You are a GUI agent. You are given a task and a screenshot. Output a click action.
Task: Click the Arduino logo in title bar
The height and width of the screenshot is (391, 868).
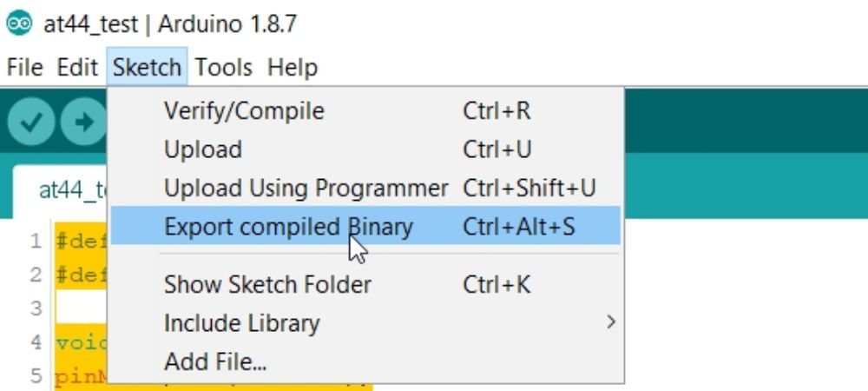(x=19, y=23)
